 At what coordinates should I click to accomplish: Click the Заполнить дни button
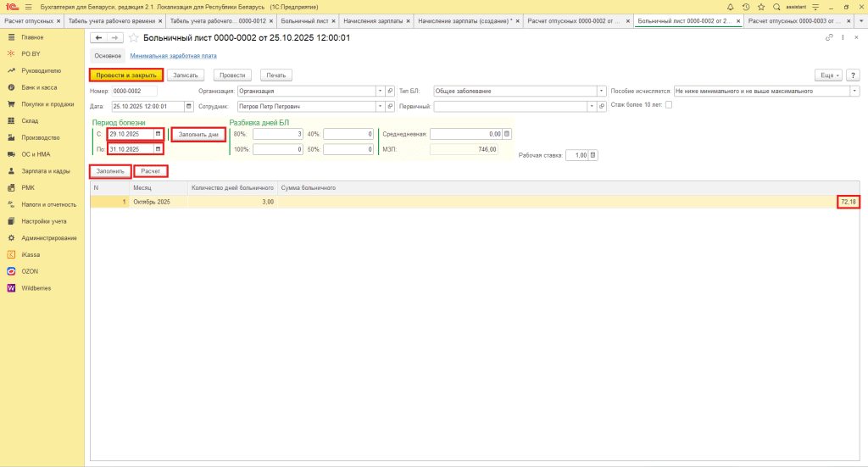coord(198,134)
